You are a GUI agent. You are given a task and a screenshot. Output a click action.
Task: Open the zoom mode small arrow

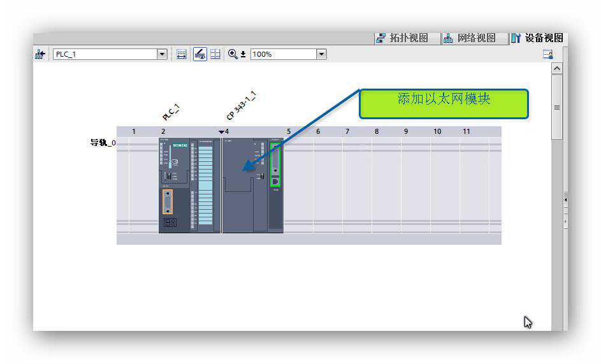[243, 55]
